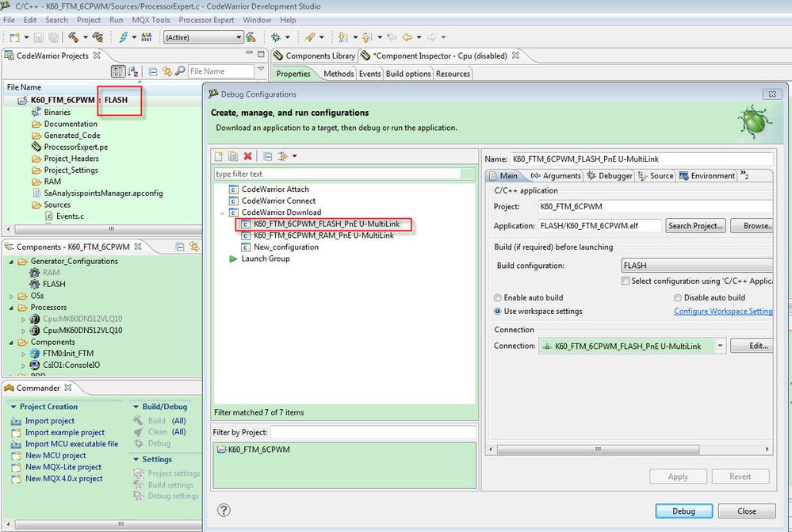Open Projects panel view menu triangle

coord(261,69)
